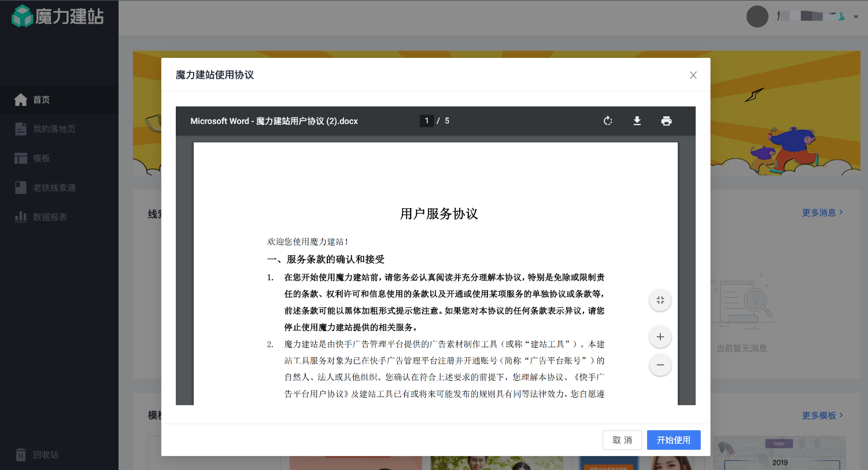Click the user avatar in the header
The image size is (868, 470).
(757, 16)
